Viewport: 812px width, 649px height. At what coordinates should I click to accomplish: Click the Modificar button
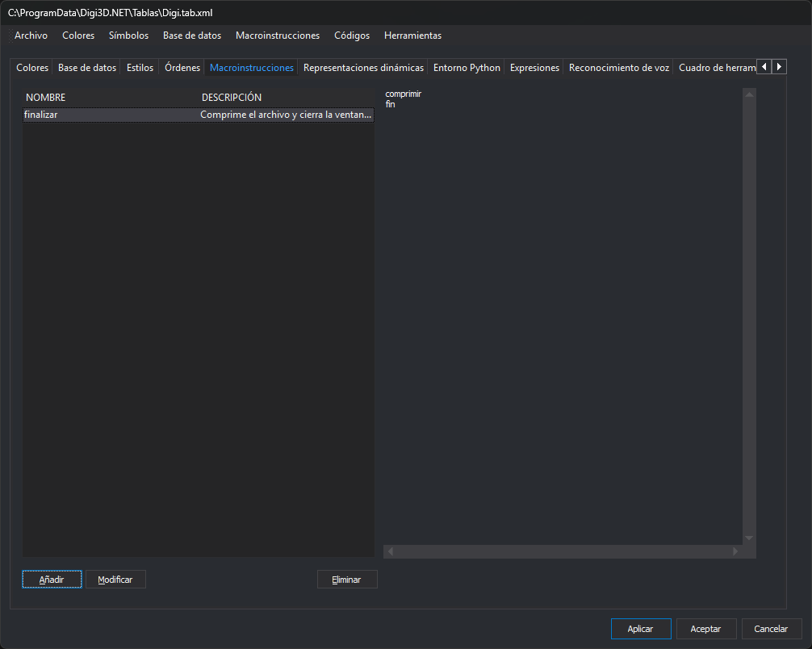pyautogui.click(x=115, y=580)
